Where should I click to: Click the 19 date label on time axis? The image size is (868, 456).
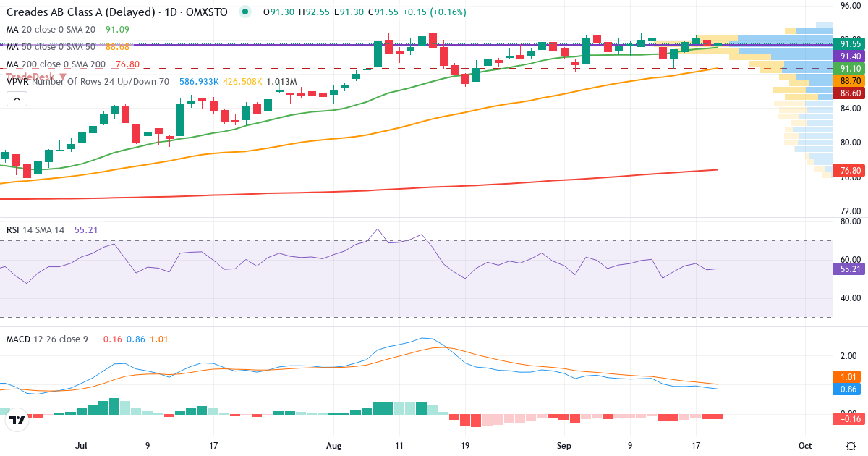pos(465,444)
